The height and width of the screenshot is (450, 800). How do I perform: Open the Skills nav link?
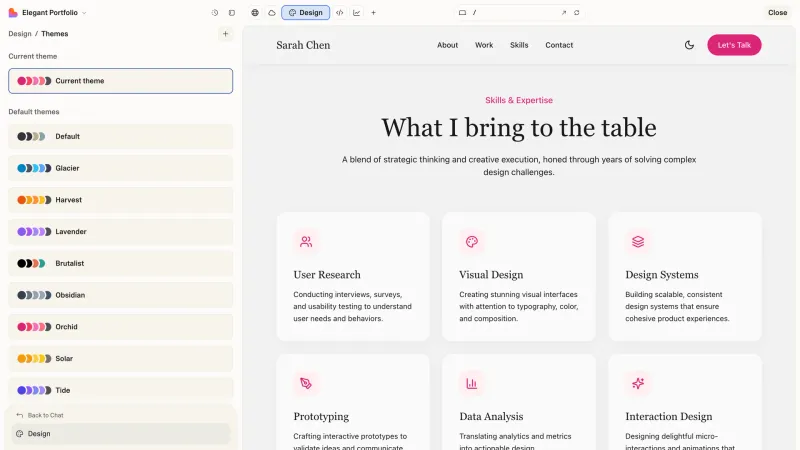tap(519, 45)
